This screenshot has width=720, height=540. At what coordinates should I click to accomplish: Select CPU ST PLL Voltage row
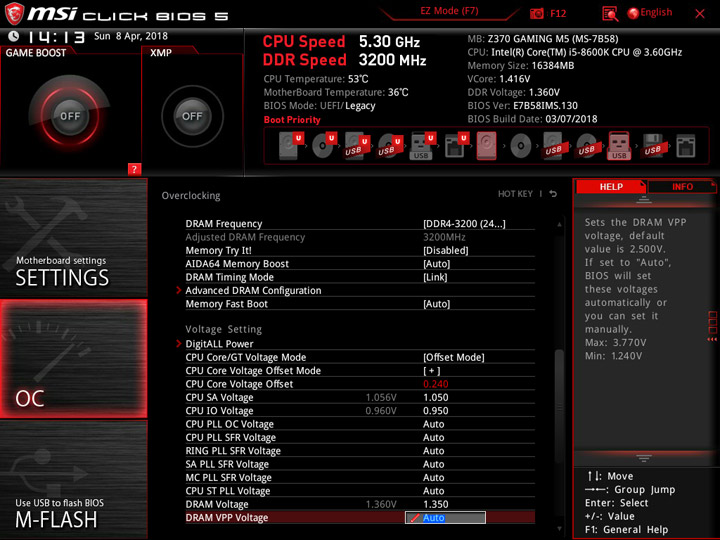point(360,491)
